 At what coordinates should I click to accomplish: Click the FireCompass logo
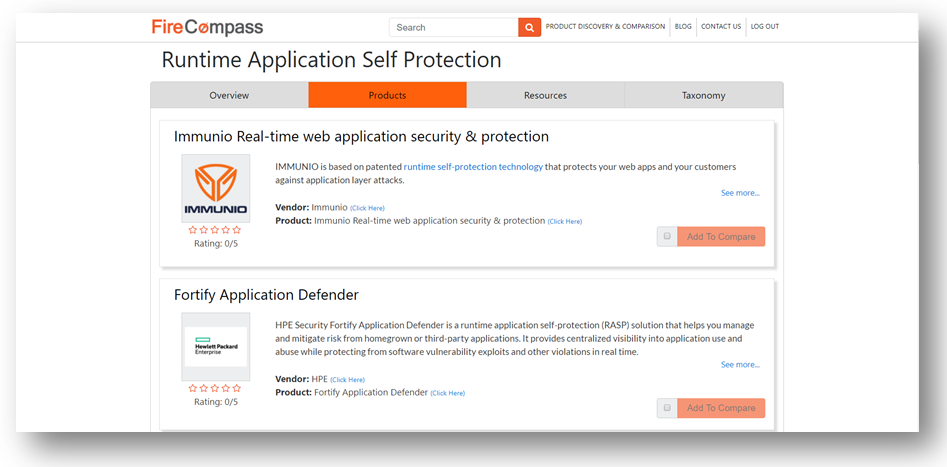coord(207,27)
